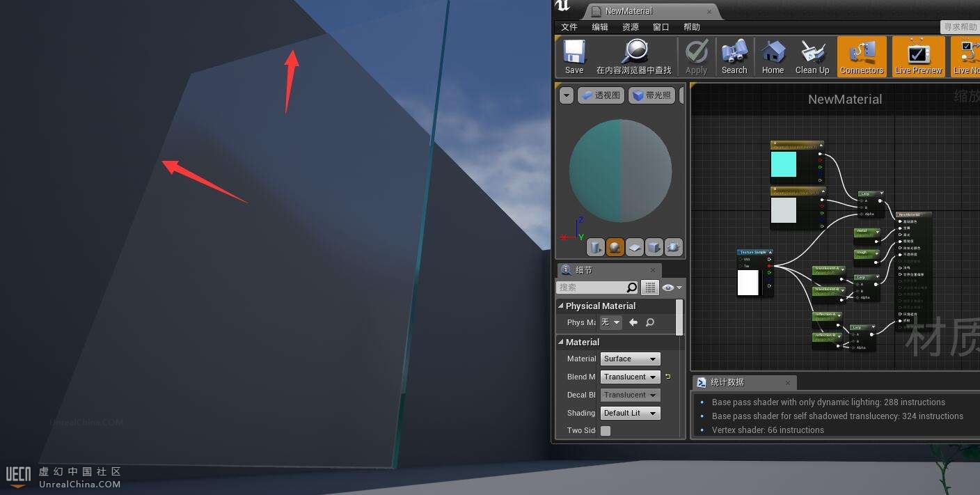Click the details 搜索 search field
The image size is (980, 495).
[x=590, y=288]
